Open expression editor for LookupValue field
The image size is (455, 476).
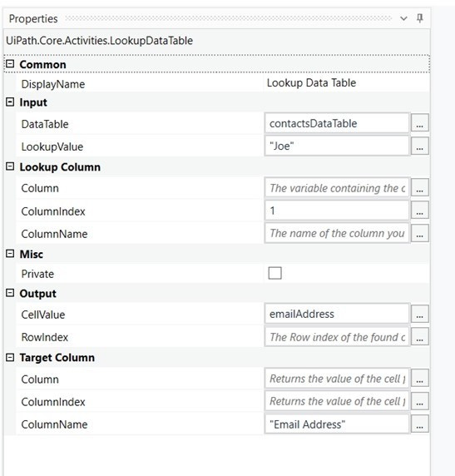pos(420,146)
